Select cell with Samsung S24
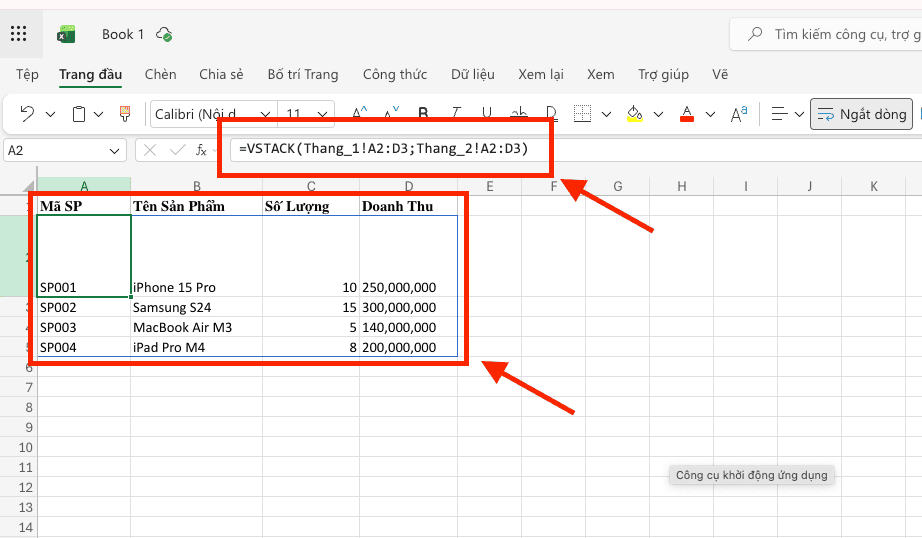 click(196, 307)
